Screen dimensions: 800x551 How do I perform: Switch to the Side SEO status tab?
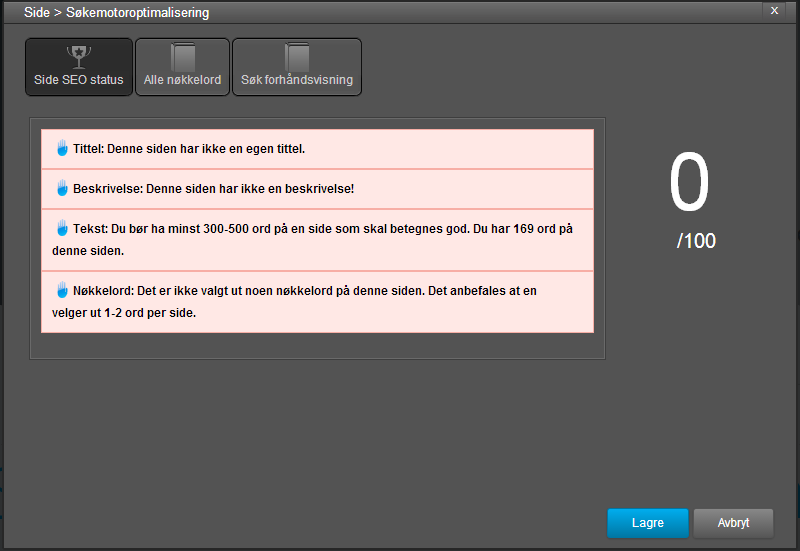[x=79, y=79]
